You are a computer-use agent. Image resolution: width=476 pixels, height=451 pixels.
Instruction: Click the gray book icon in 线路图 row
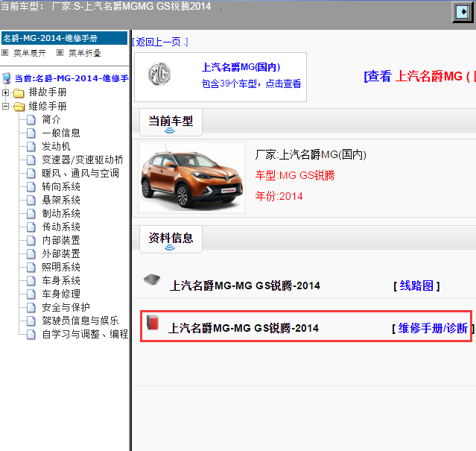152,280
